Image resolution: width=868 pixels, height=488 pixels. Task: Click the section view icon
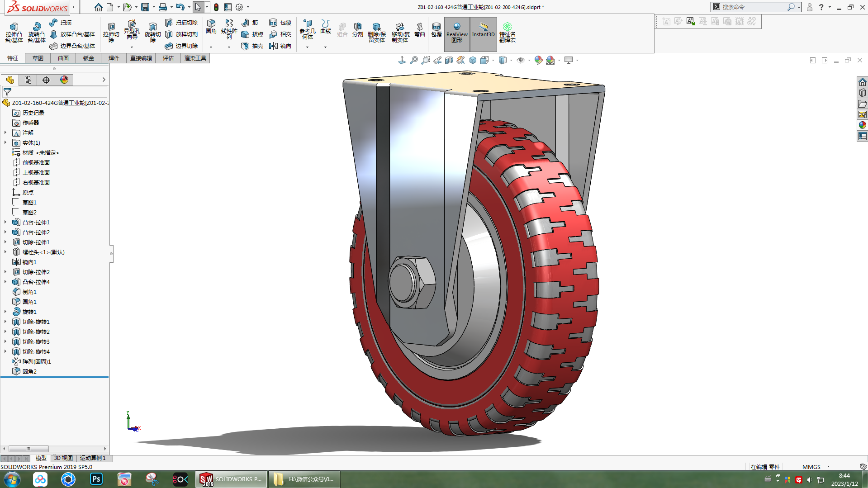tap(449, 60)
